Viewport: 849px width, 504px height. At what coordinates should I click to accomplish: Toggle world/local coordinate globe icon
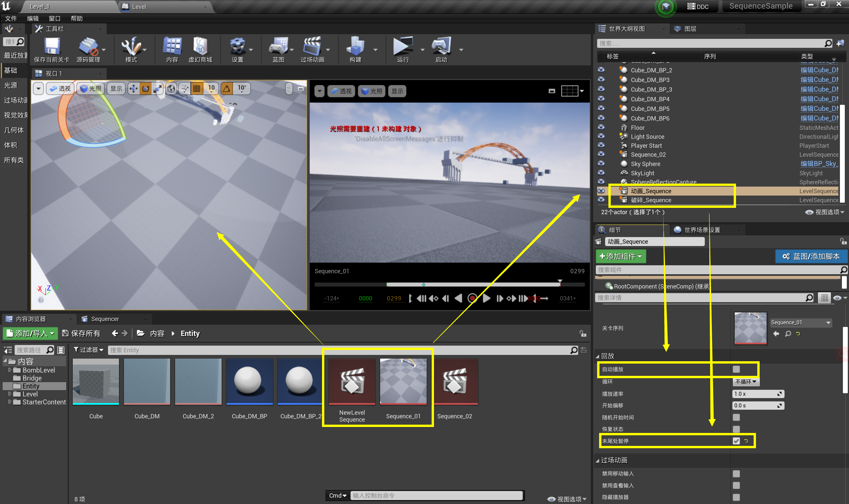tap(172, 89)
